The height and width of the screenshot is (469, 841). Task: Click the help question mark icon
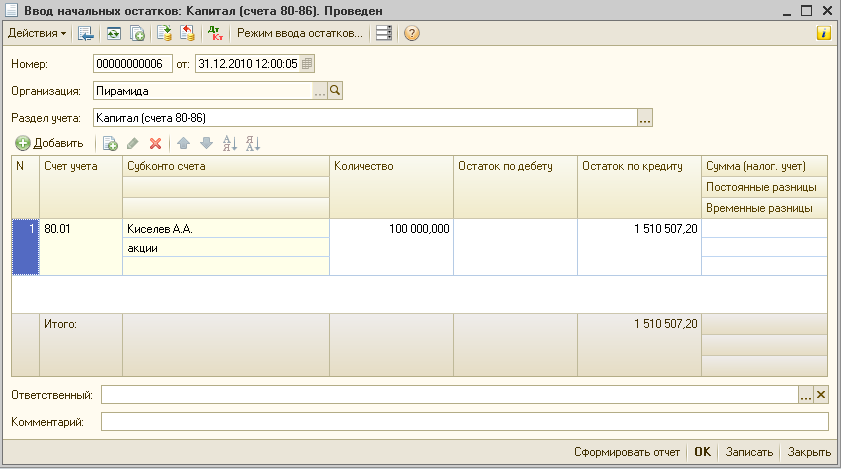point(411,33)
